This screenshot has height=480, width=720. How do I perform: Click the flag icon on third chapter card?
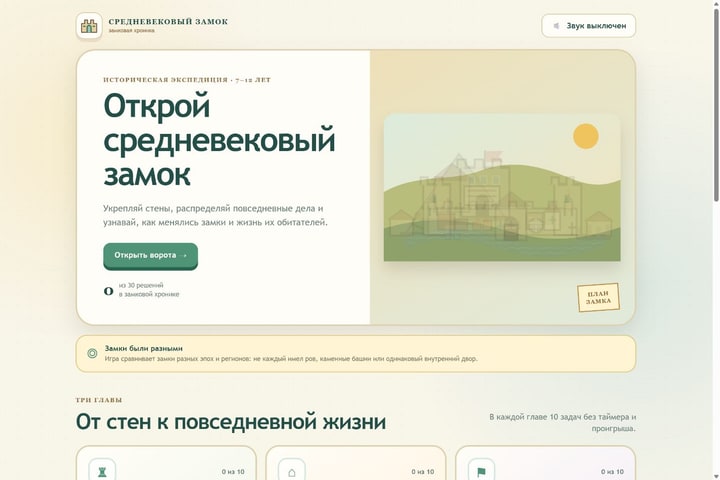(x=481, y=471)
